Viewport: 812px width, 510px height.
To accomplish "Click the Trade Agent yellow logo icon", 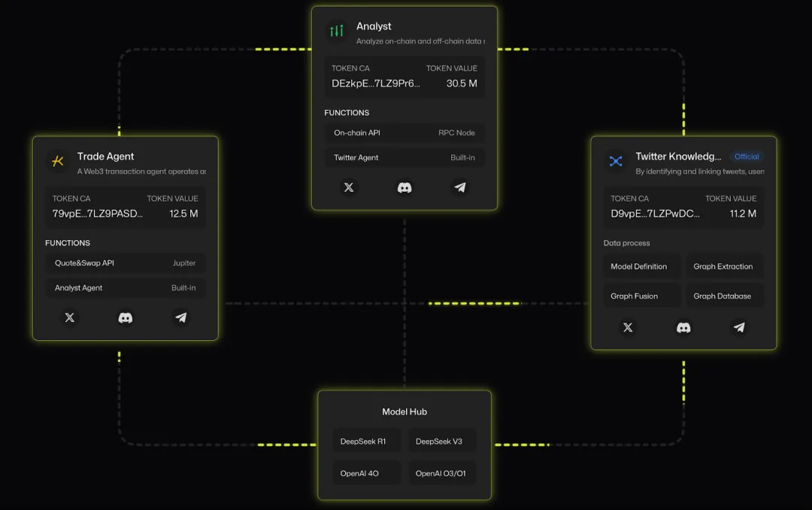I will tap(57, 161).
